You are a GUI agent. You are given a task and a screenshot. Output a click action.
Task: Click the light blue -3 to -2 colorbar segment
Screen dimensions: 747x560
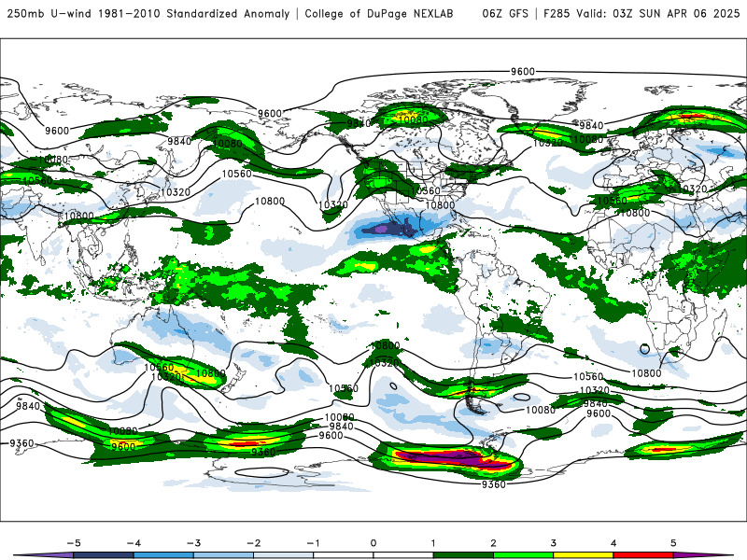coord(223,555)
